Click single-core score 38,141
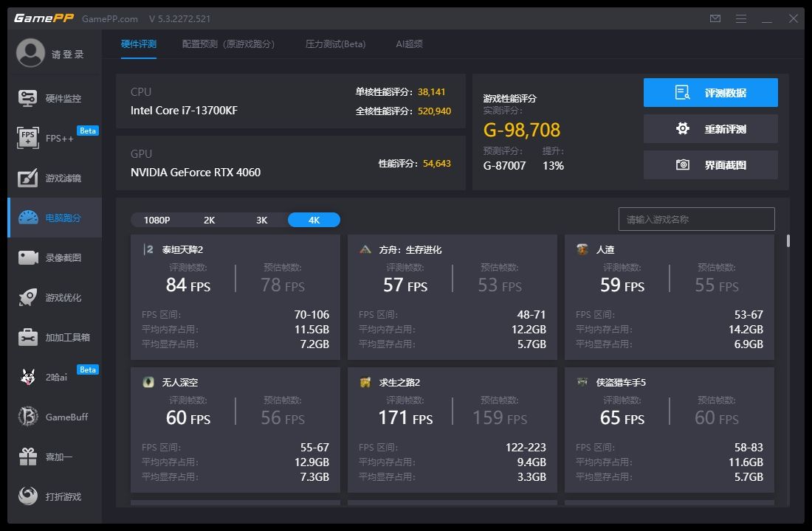The height and width of the screenshot is (531, 812). point(431,91)
